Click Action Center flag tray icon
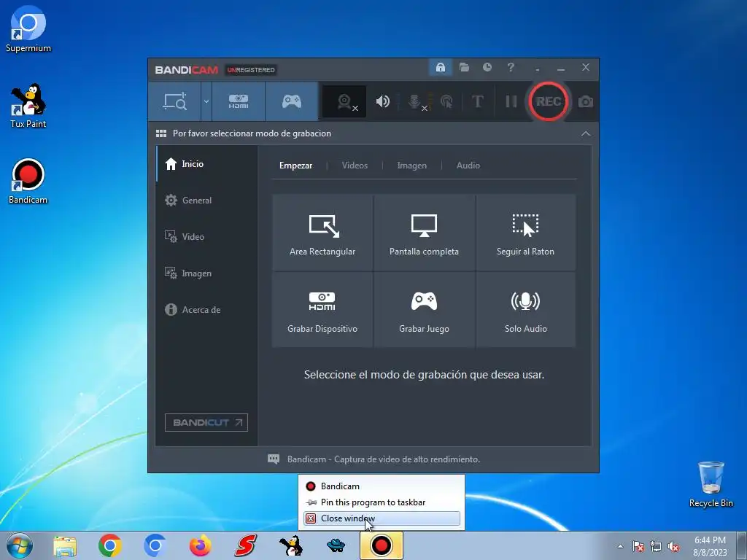 [638, 546]
